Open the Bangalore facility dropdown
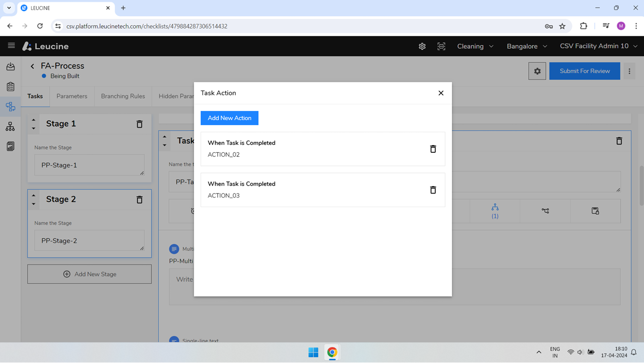This screenshot has width=644, height=363. pos(526,46)
